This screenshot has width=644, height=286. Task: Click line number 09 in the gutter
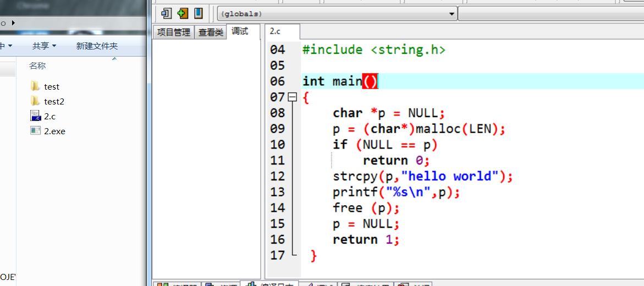(x=278, y=129)
